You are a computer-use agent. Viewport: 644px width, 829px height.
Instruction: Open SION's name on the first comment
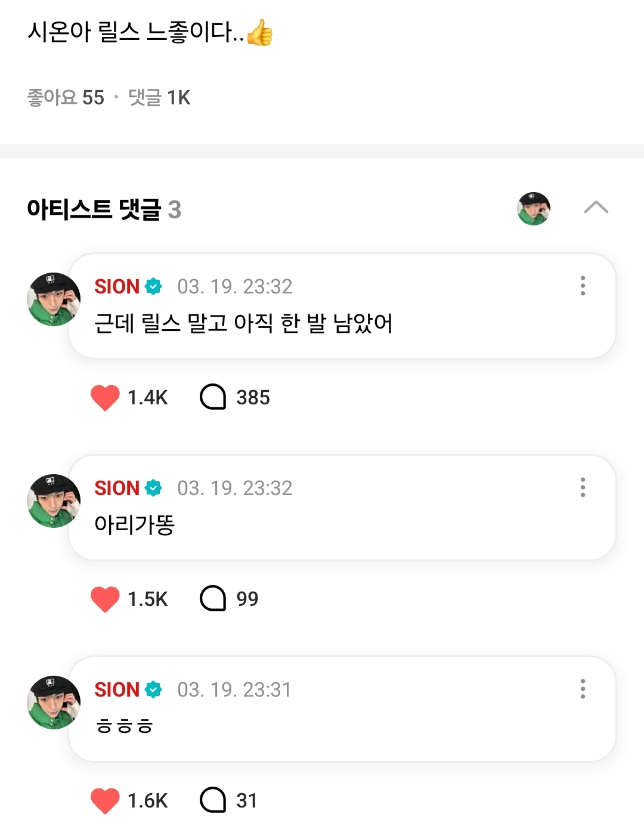[117, 287]
